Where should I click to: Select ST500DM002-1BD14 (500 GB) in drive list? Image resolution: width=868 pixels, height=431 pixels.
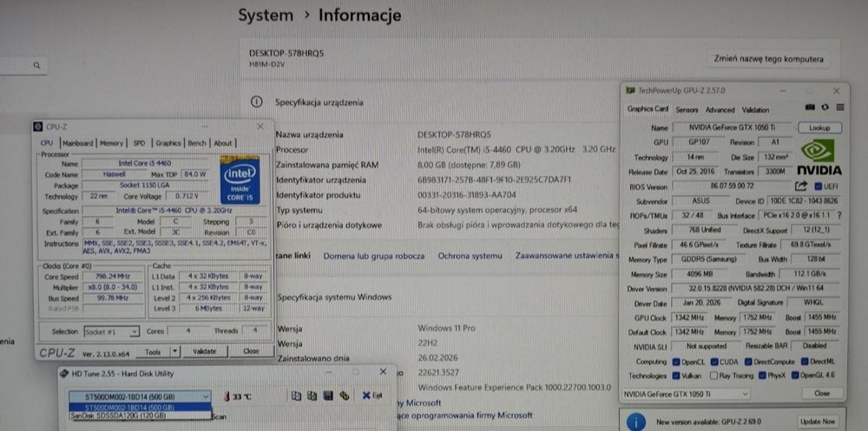click(140, 408)
